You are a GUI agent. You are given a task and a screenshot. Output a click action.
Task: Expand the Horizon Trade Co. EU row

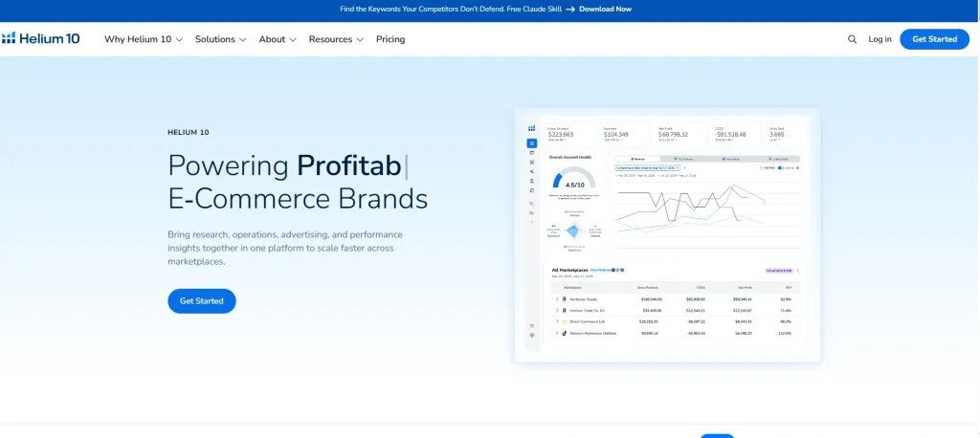pos(557,310)
